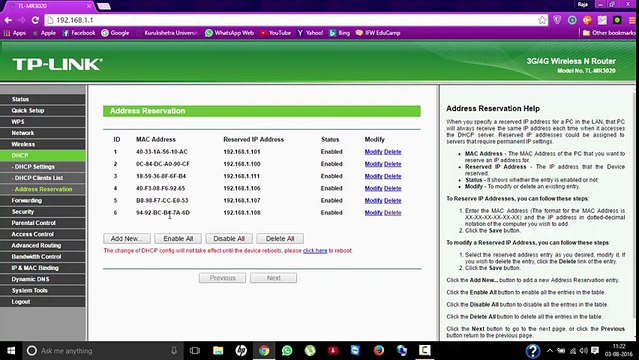Expand the Wireless menu
The height and width of the screenshot is (360, 639).
point(43,144)
